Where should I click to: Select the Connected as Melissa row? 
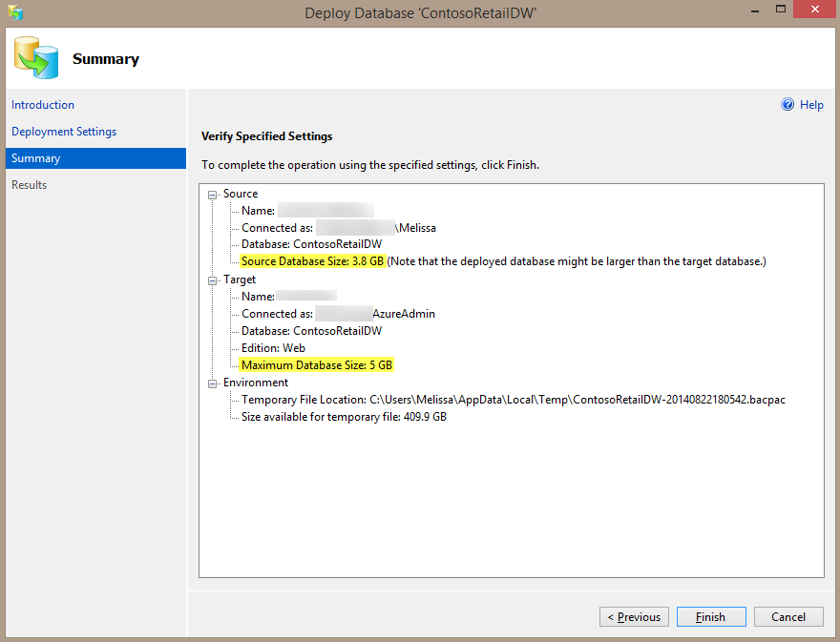tap(339, 228)
